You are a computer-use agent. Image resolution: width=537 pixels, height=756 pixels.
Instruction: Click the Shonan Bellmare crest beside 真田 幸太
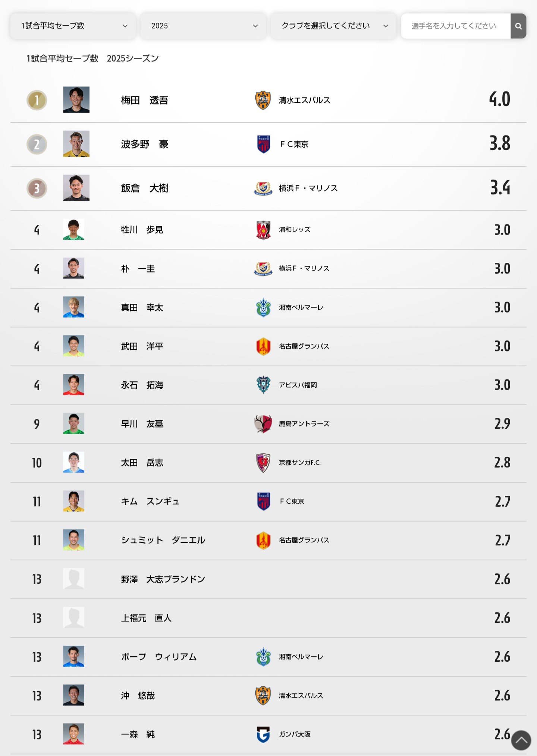263,308
